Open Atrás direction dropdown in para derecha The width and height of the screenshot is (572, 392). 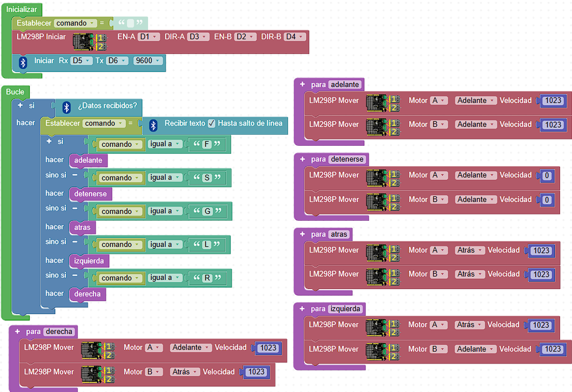[185, 372]
